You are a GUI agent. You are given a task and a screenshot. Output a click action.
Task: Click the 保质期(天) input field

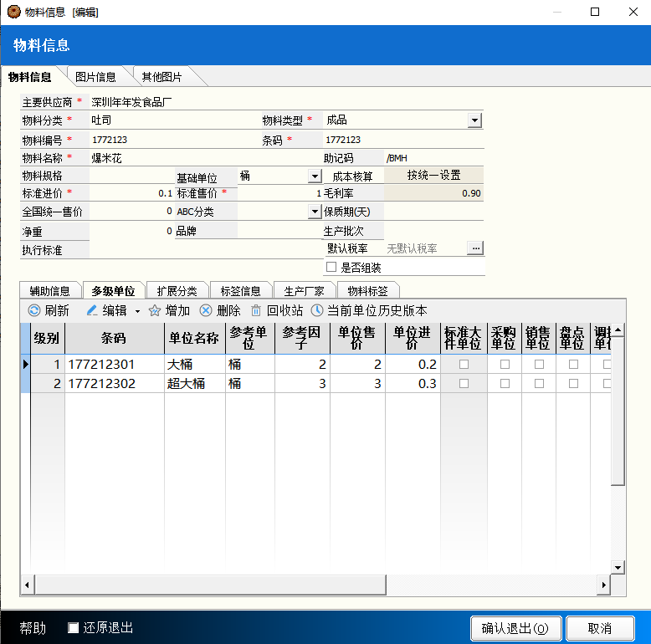click(434, 212)
